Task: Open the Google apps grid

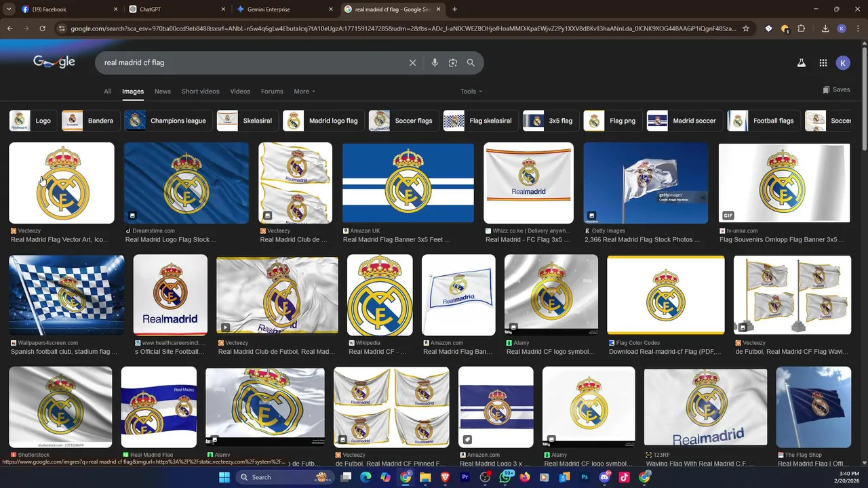Action: point(823,62)
